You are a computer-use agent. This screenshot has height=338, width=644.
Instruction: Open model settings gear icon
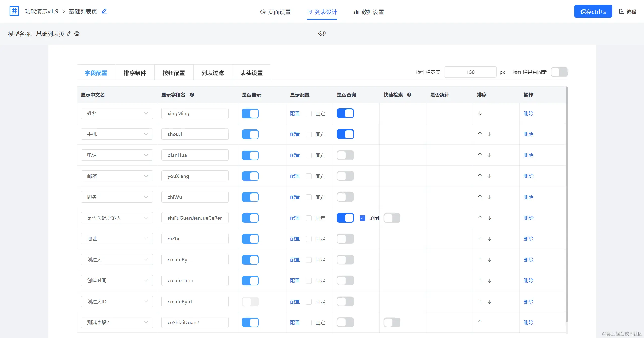point(77,34)
